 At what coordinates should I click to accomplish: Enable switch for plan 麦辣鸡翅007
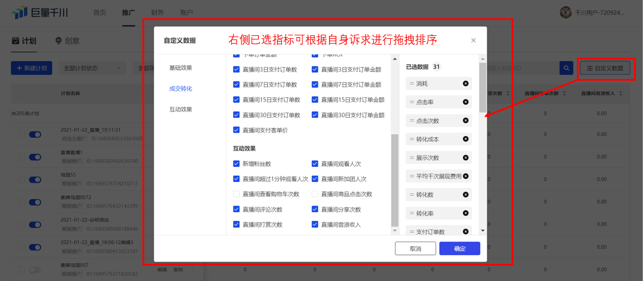click(35, 270)
